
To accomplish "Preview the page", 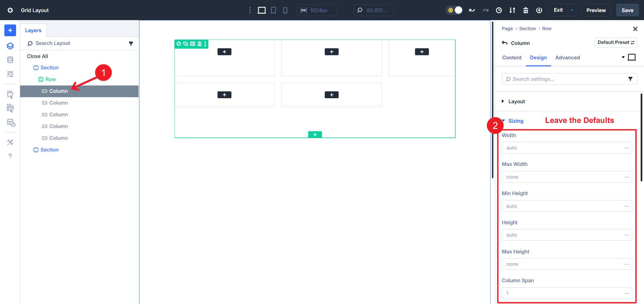I will (596, 10).
